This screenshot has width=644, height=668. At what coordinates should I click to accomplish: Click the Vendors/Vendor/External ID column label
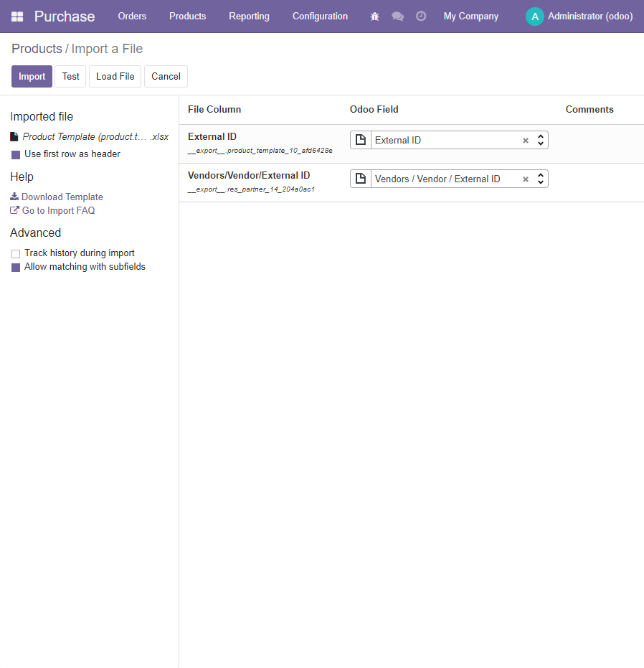click(249, 176)
